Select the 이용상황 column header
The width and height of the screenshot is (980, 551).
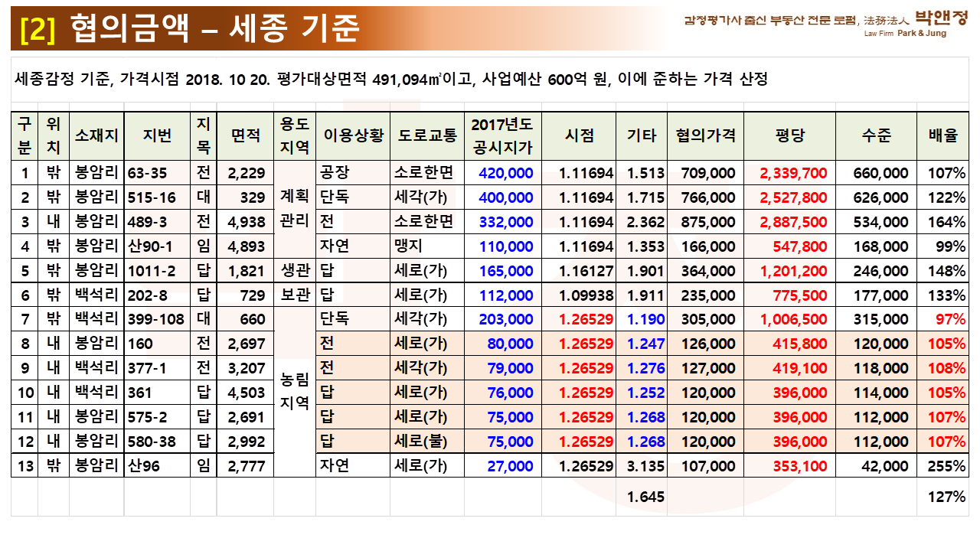coord(353,135)
